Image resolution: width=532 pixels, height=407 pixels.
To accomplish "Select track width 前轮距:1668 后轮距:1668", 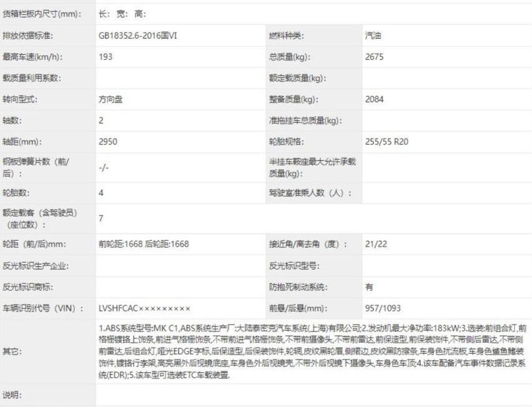I will click(144, 244).
